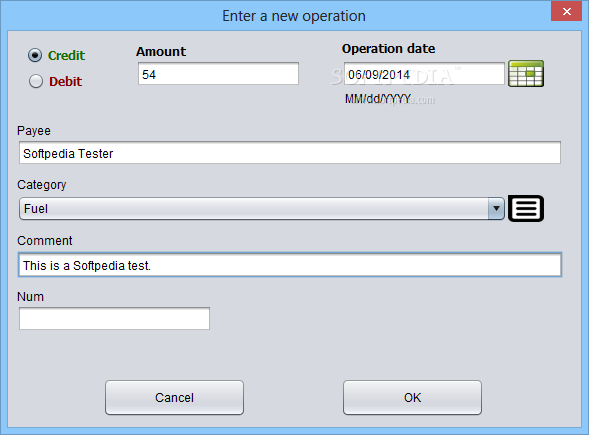589x435 pixels.
Task: Open the category list manager icon
Action: coord(526,208)
